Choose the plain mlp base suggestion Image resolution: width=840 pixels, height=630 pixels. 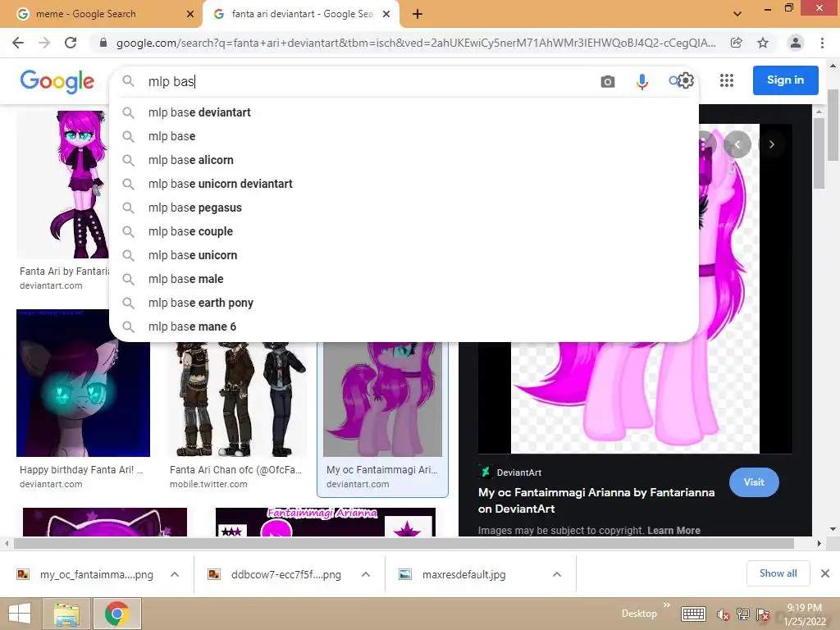click(404, 136)
